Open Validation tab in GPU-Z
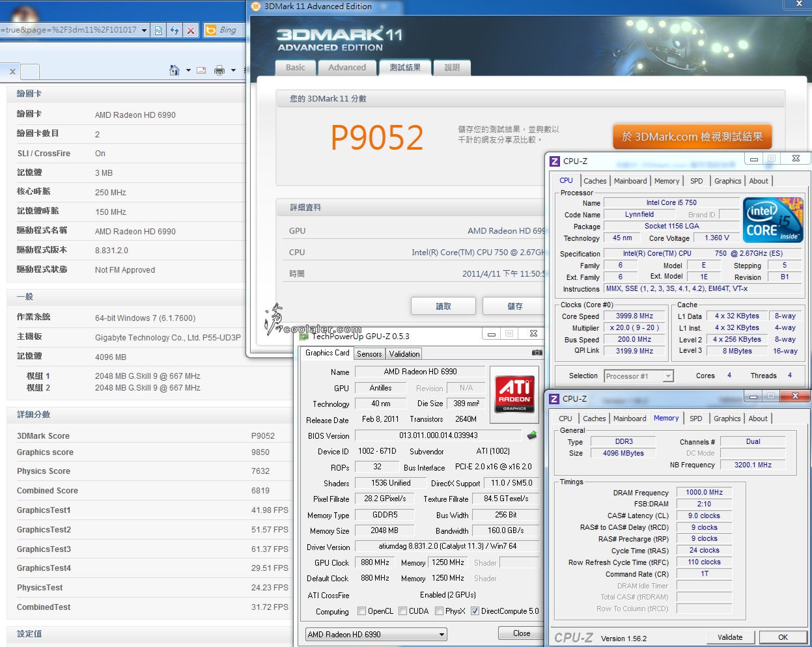The width and height of the screenshot is (812, 647). pos(404,354)
